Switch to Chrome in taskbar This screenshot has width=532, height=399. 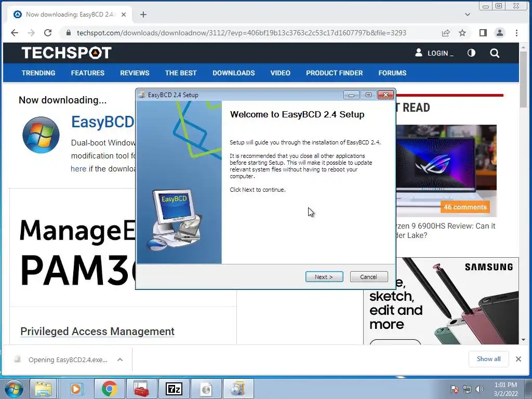[x=109, y=389]
